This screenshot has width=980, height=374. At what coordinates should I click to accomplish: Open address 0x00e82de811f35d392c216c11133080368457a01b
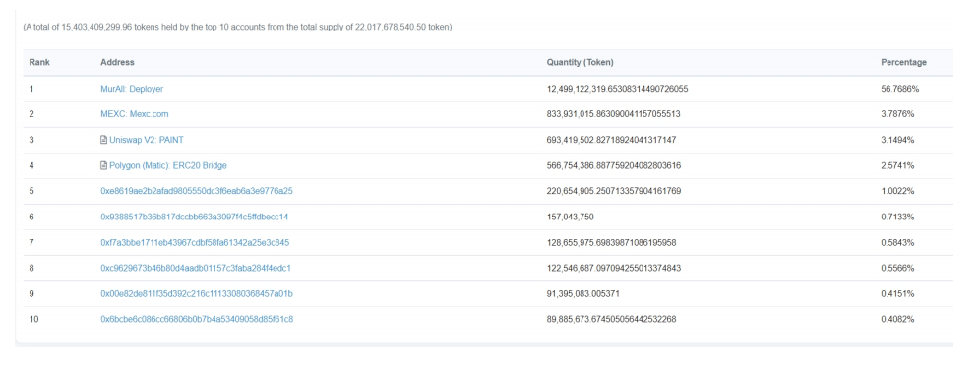pyautogui.click(x=196, y=294)
